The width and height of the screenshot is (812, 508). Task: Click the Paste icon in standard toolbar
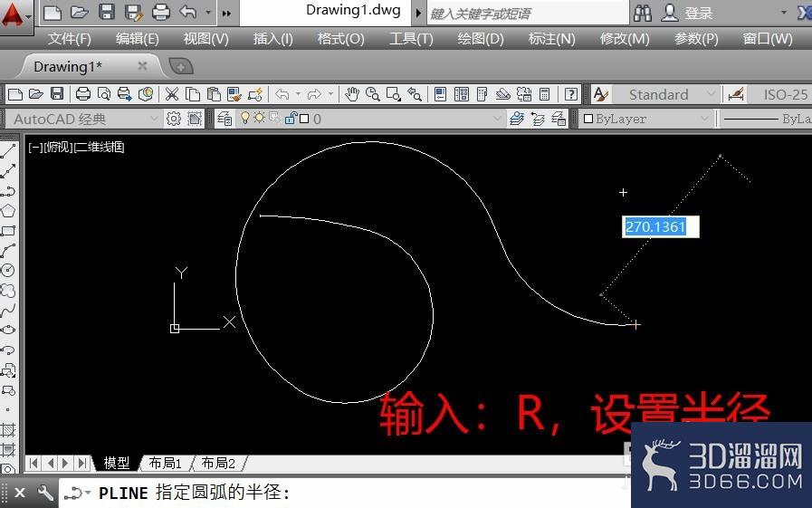[214, 94]
